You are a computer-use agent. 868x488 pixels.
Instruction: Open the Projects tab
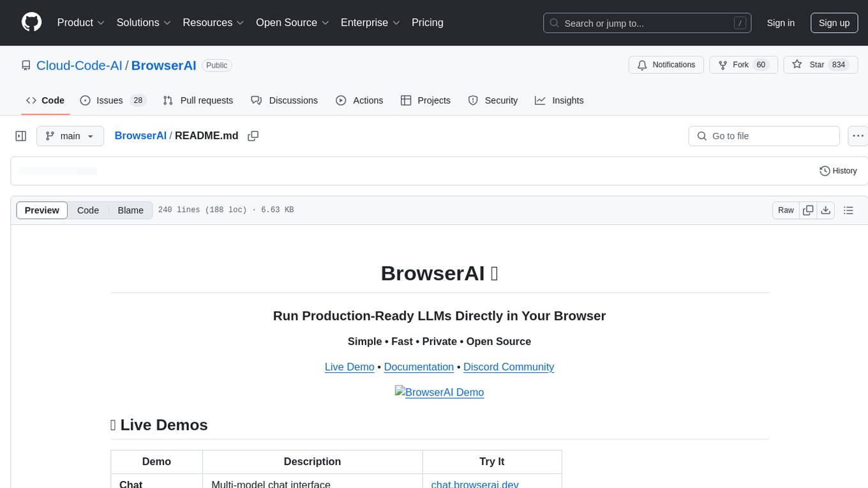(x=426, y=100)
